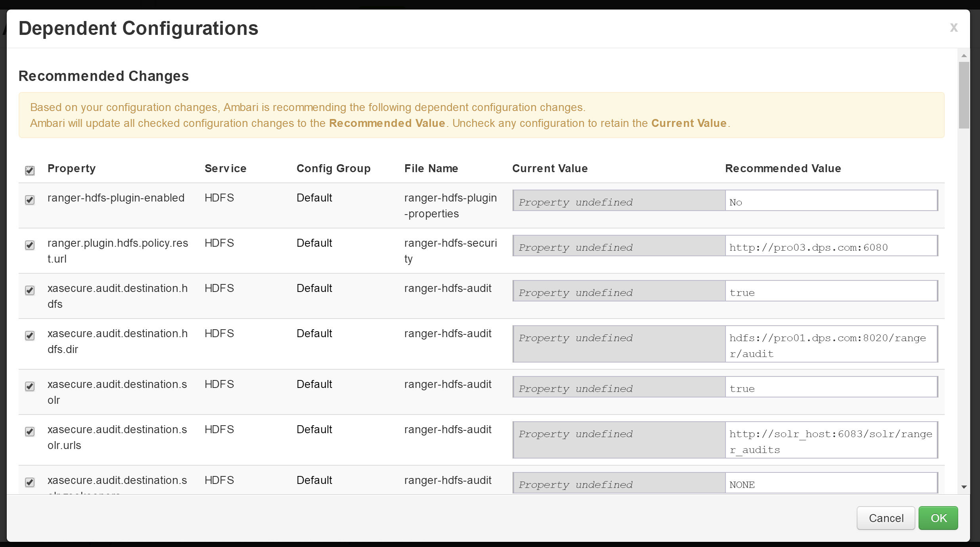Click the scrollbar down arrow
This screenshot has width=980, height=547.
[964, 487]
